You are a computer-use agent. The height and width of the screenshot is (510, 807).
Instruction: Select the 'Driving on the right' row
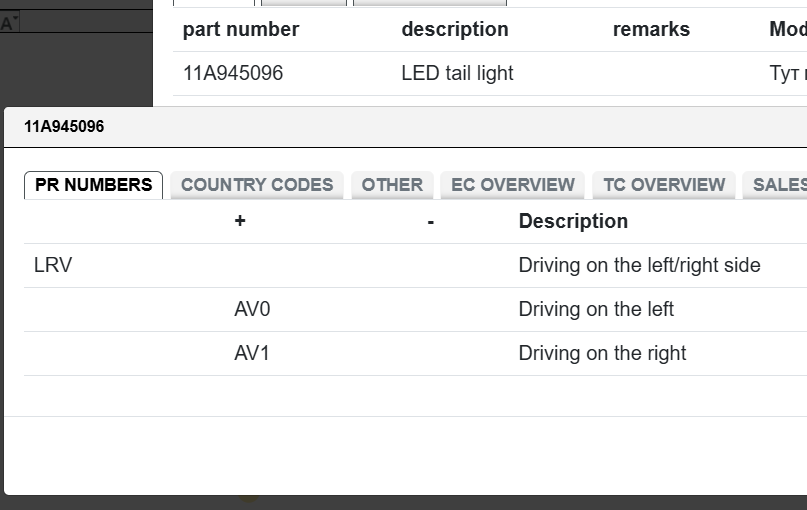coord(602,353)
